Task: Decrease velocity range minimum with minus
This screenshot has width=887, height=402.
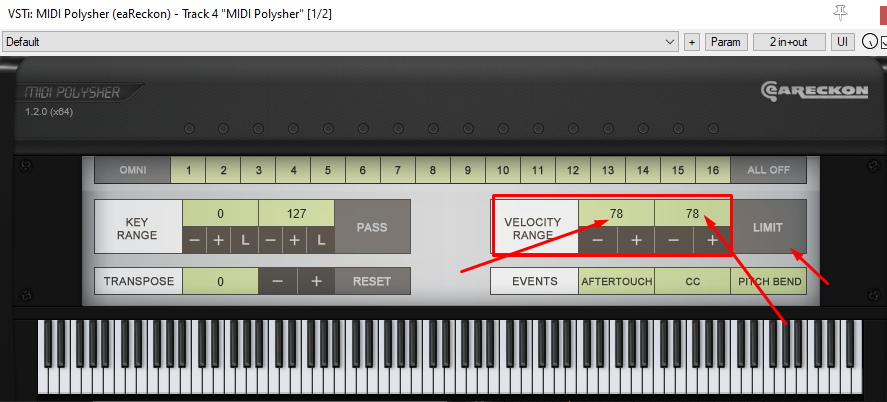Action: 597,240
